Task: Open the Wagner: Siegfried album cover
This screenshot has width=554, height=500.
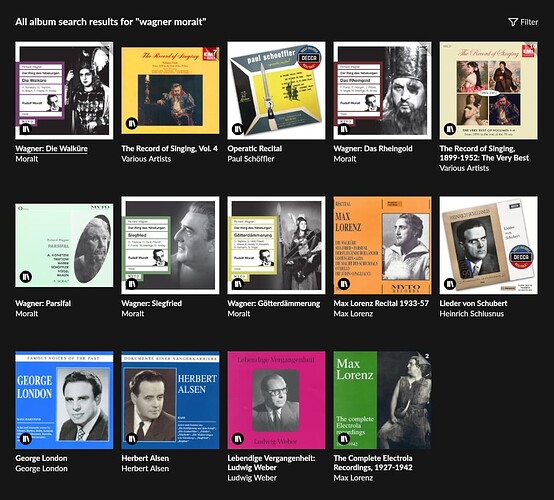Action: tap(170, 245)
